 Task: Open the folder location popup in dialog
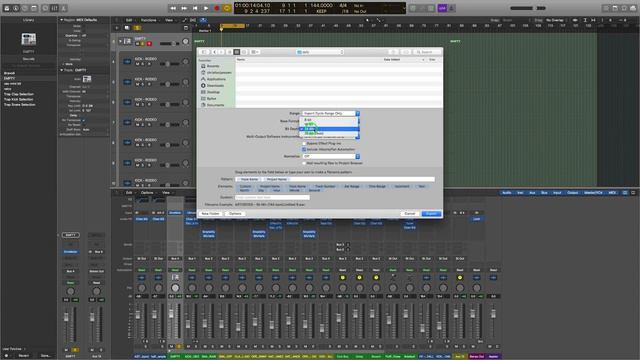320,52
